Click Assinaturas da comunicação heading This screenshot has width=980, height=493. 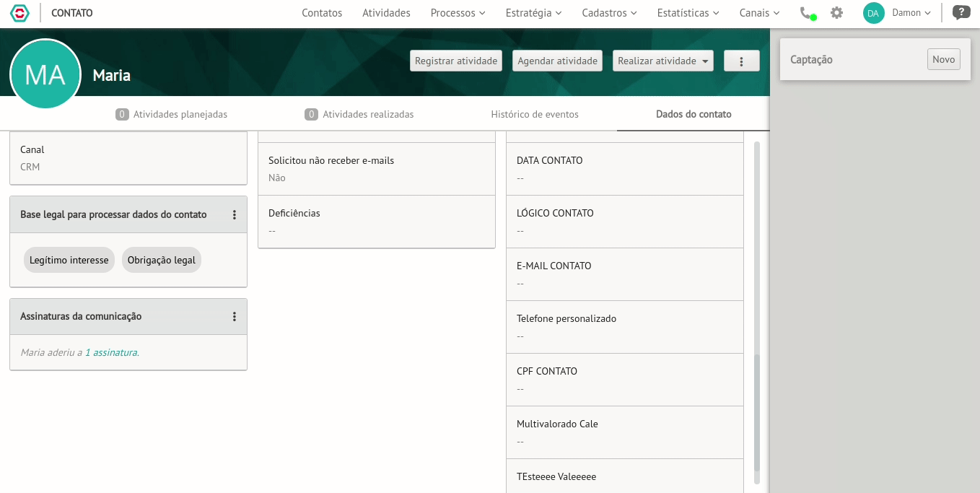click(81, 316)
